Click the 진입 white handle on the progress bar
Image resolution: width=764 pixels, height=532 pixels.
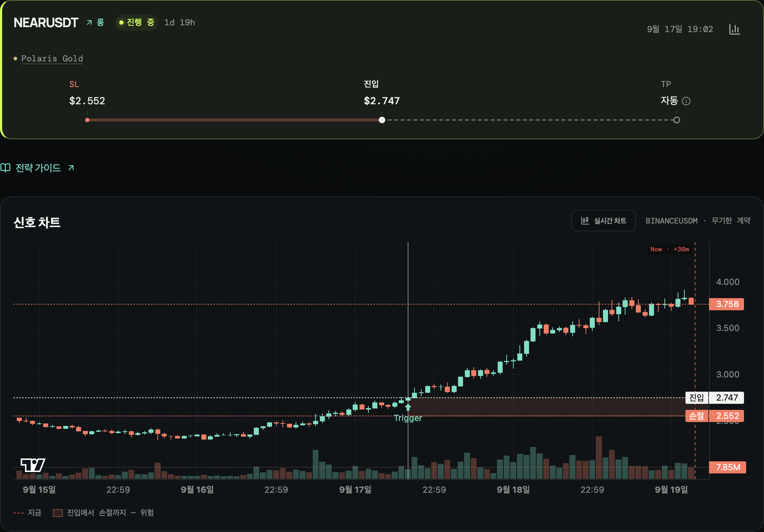(382, 120)
